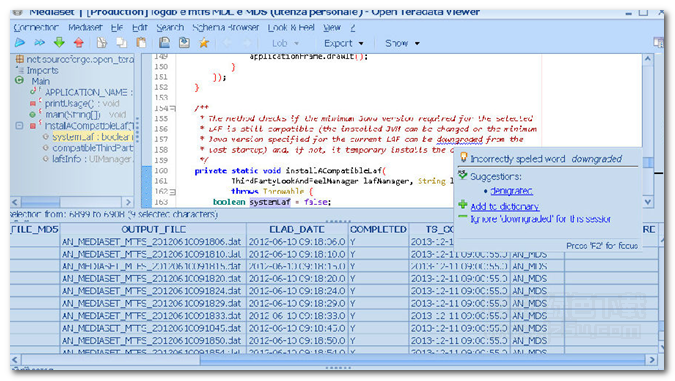Image resolution: width=675 pixels, height=381 pixels.
Task: Collapse the installACompatibleLaf tree node
Action: (x=19, y=126)
